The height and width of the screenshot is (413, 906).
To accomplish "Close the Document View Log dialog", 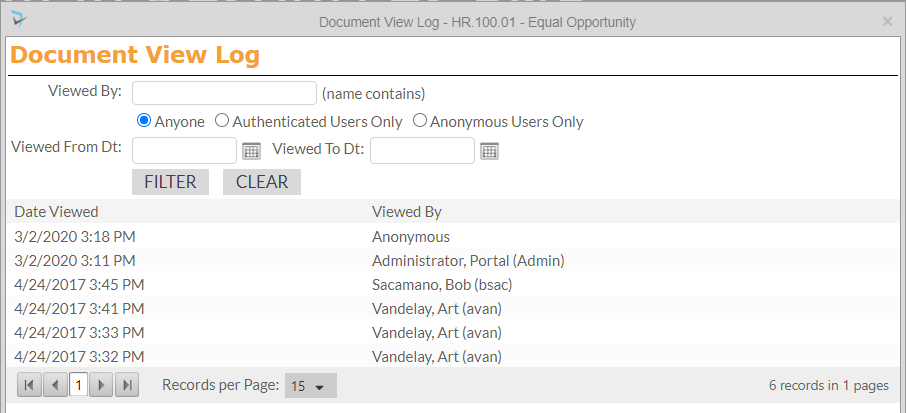I will point(887,21).
